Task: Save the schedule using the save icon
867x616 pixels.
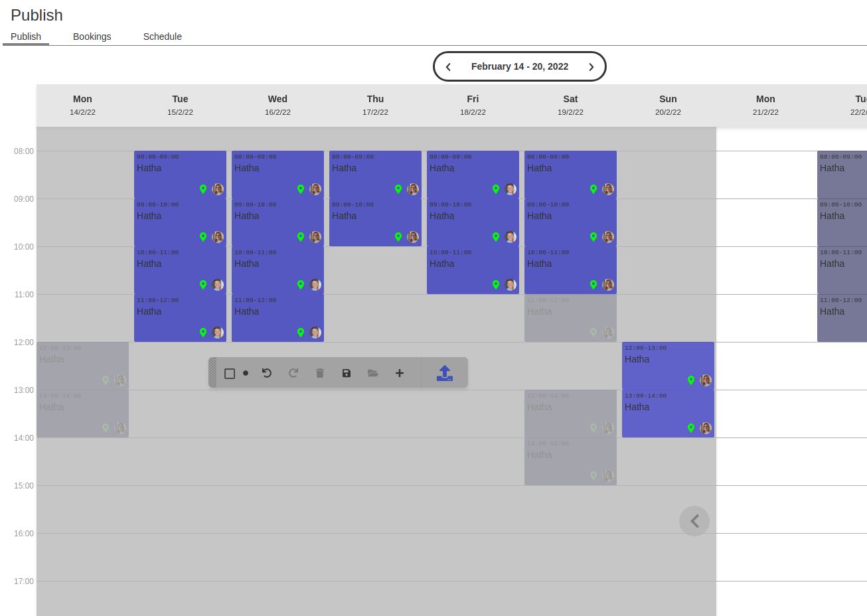Action: point(347,373)
